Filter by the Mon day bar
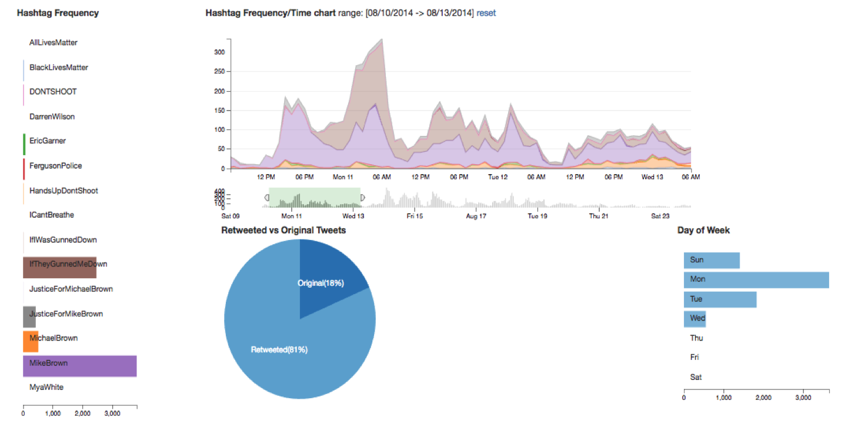The height and width of the screenshot is (434, 868). click(x=756, y=280)
